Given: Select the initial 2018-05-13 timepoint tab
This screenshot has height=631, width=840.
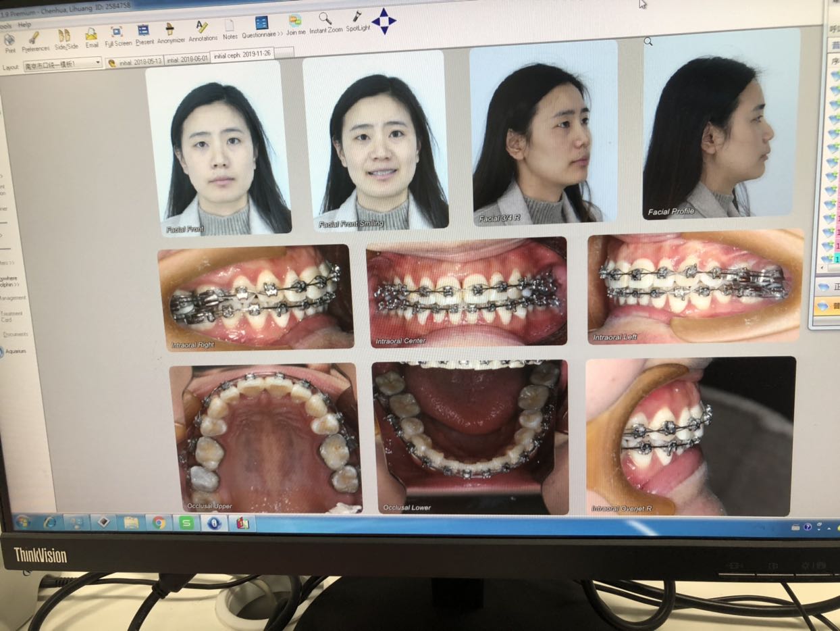Looking at the screenshot, I should pyautogui.click(x=134, y=61).
